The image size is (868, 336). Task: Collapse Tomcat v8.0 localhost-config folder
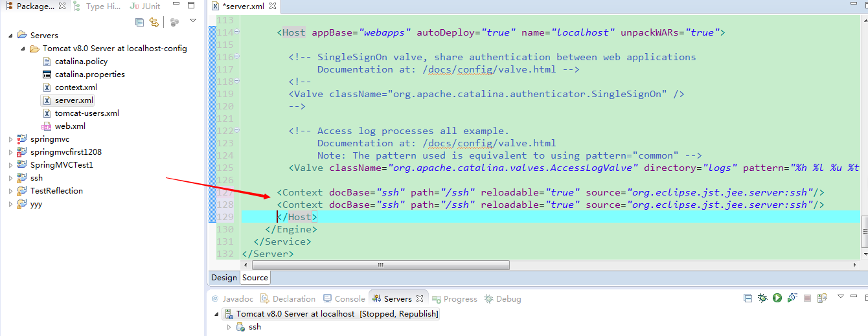[x=22, y=49]
